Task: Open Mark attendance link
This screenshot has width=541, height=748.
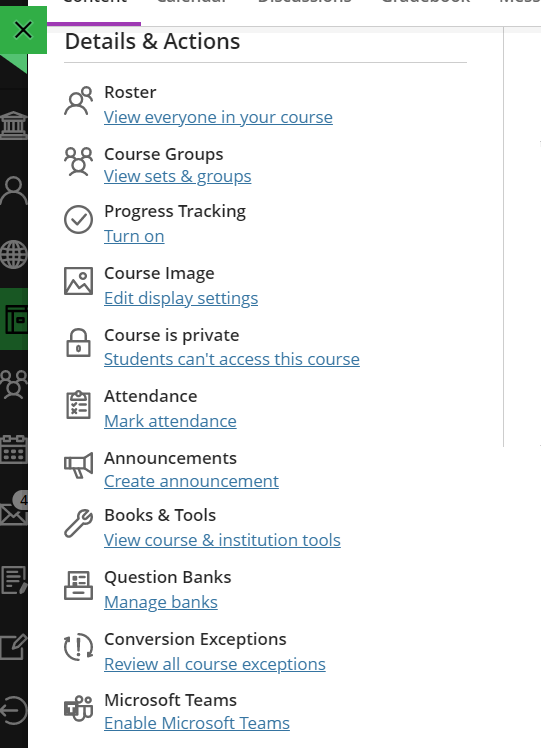Action: click(170, 421)
